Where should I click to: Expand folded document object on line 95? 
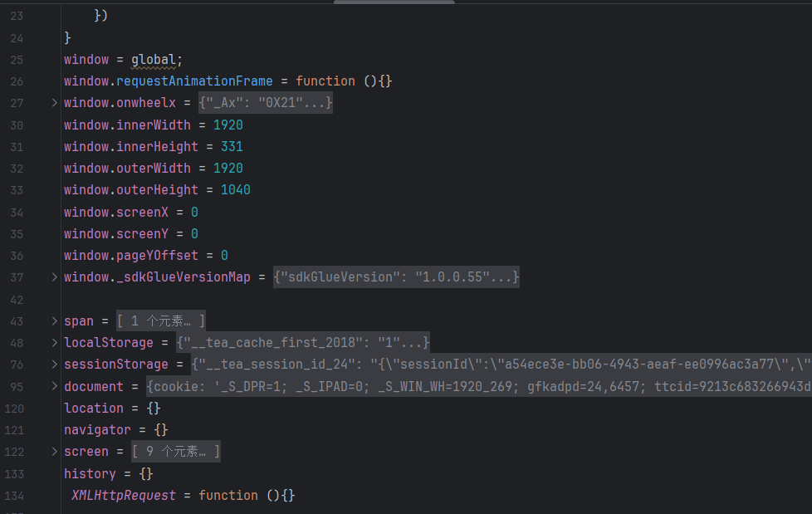[x=54, y=386]
